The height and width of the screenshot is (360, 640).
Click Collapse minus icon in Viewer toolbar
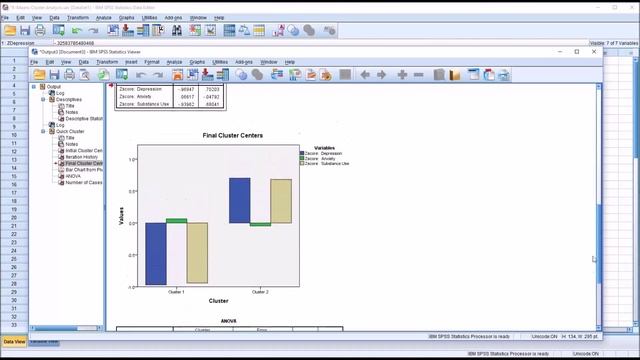point(418,75)
